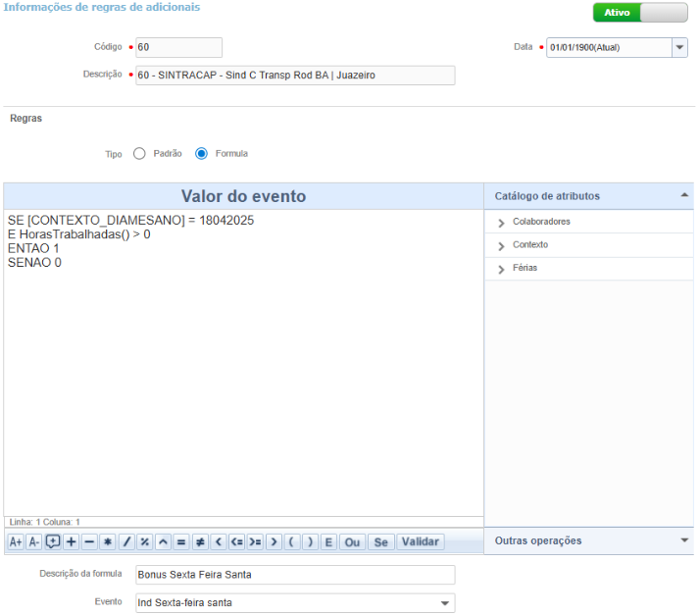This screenshot has height=615, width=700.
Task: Insert the division slash operator
Action: point(126,541)
